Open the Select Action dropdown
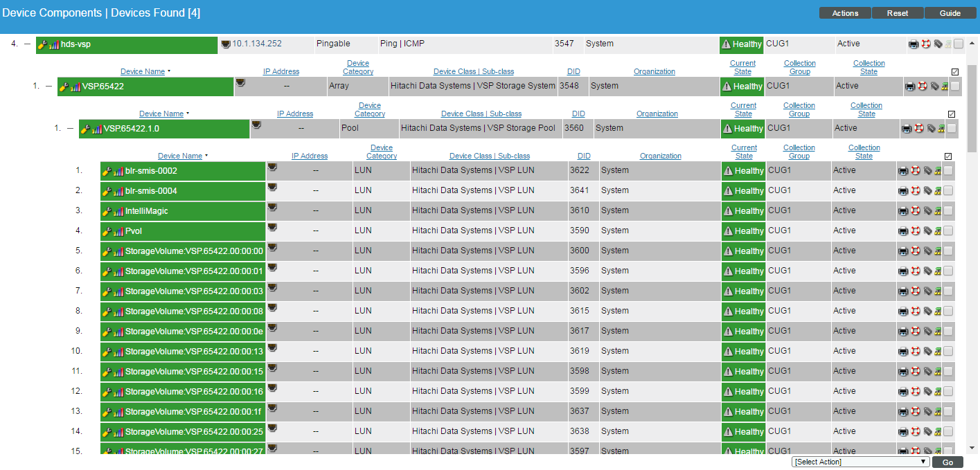The image size is (980, 470). pyautogui.click(x=860, y=462)
